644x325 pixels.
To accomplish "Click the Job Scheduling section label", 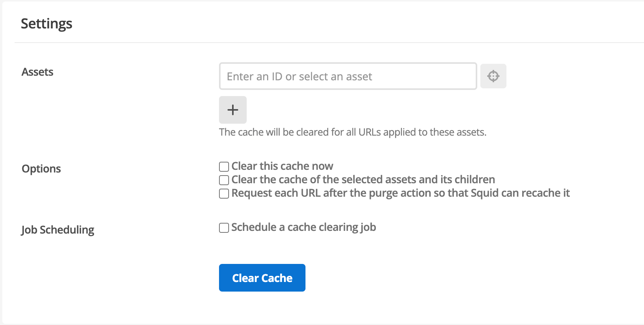I will [x=58, y=230].
